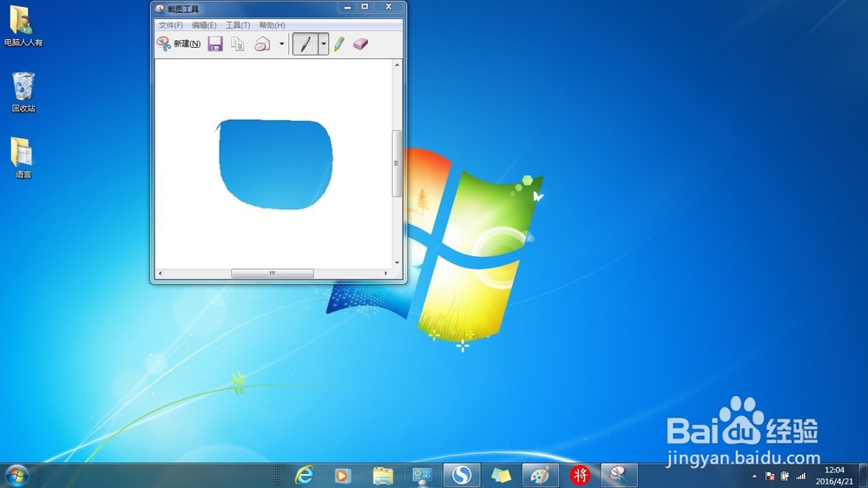The width and height of the screenshot is (868, 488).
Task: Open Windows Media Player from the taskbar
Action: (x=343, y=475)
